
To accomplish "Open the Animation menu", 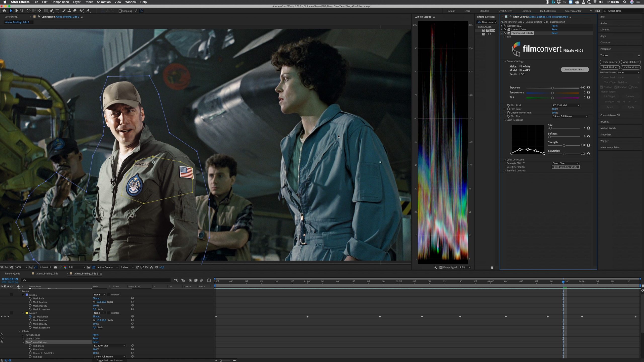I will pos(104,2).
